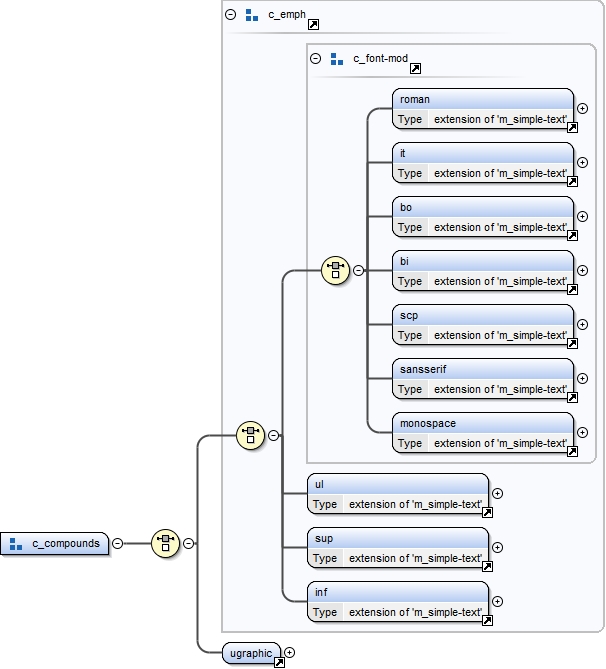
Task: Expand the sansserif element
Action: click(x=583, y=378)
